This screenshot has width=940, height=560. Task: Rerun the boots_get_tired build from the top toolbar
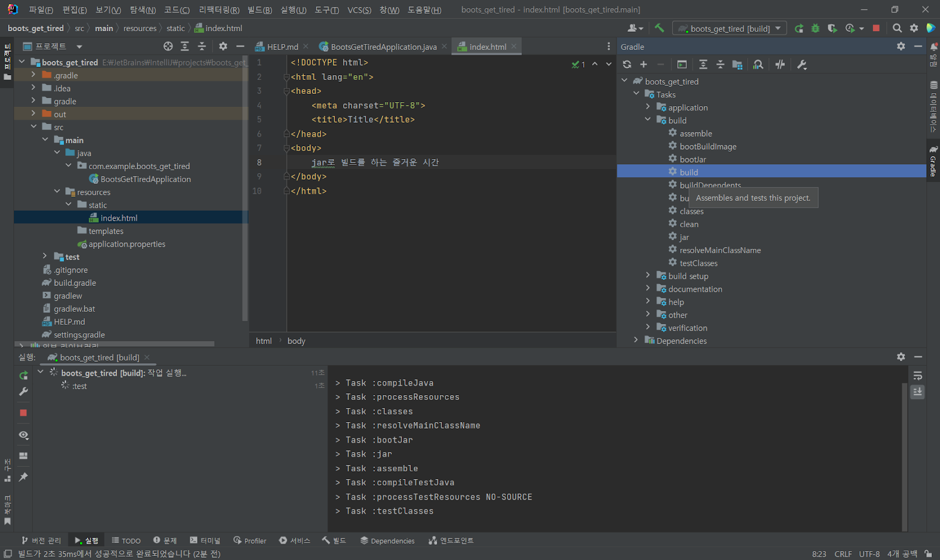coord(799,28)
